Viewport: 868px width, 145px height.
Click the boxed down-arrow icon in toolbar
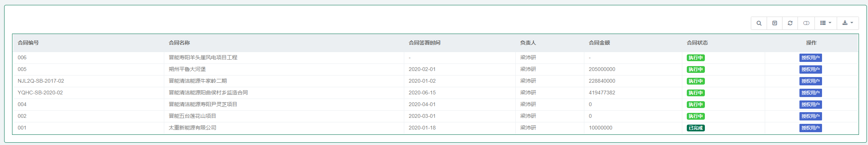(775, 23)
